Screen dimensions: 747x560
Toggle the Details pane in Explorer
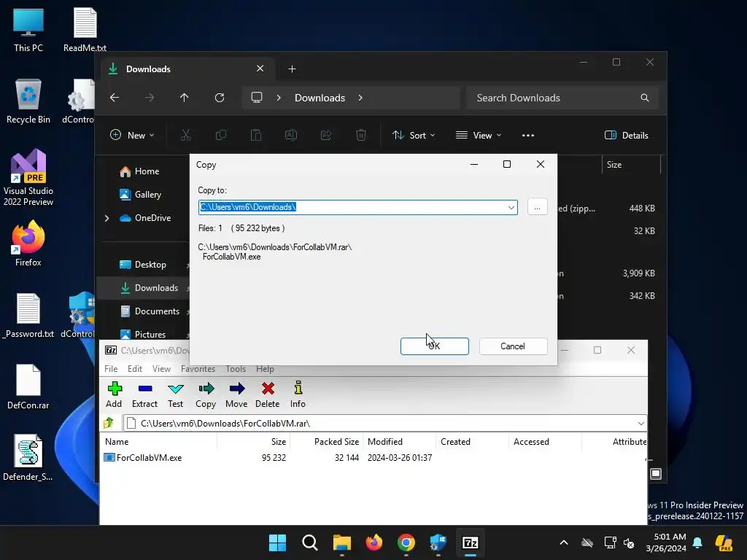627,135
